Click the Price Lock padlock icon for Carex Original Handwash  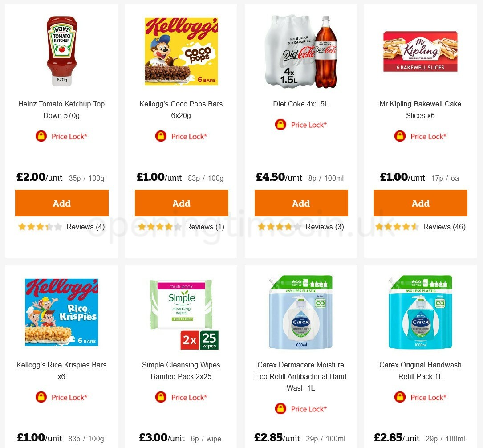coord(400,397)
